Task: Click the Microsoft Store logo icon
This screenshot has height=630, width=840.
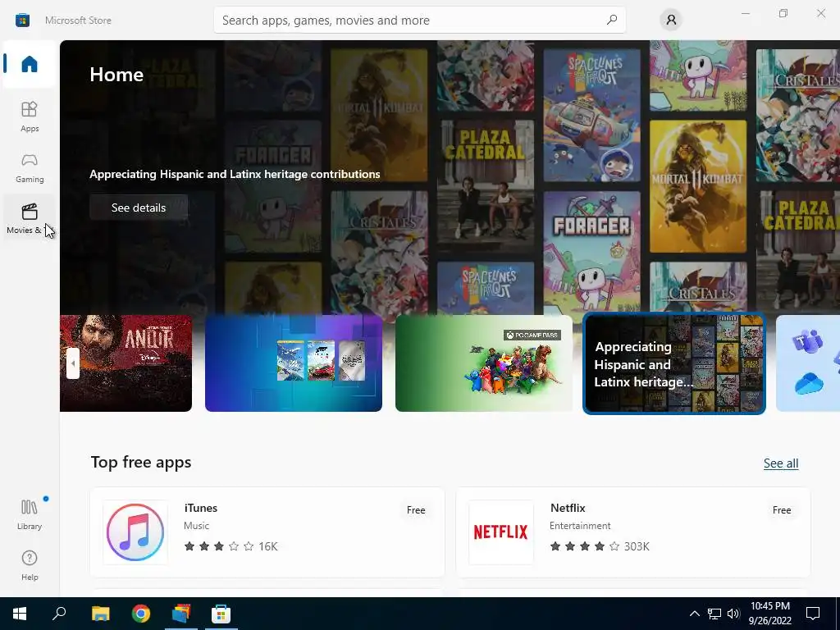Action: point(22,21)
